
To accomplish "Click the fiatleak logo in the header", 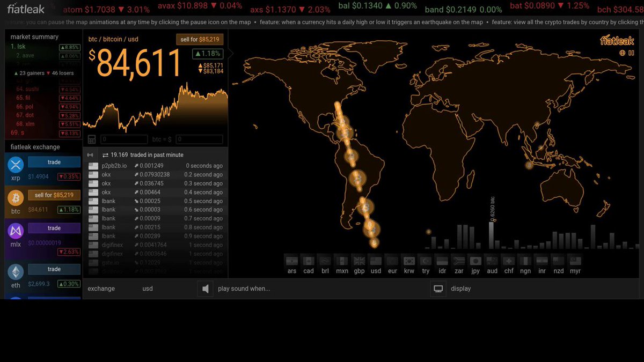I will click(26, 9).
